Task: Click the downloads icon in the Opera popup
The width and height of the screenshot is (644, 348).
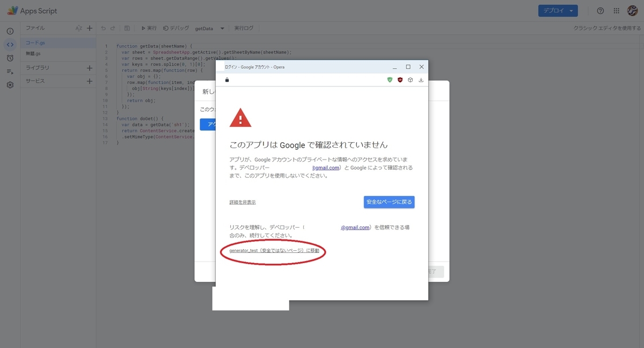Action: click(x=421, y=79)
